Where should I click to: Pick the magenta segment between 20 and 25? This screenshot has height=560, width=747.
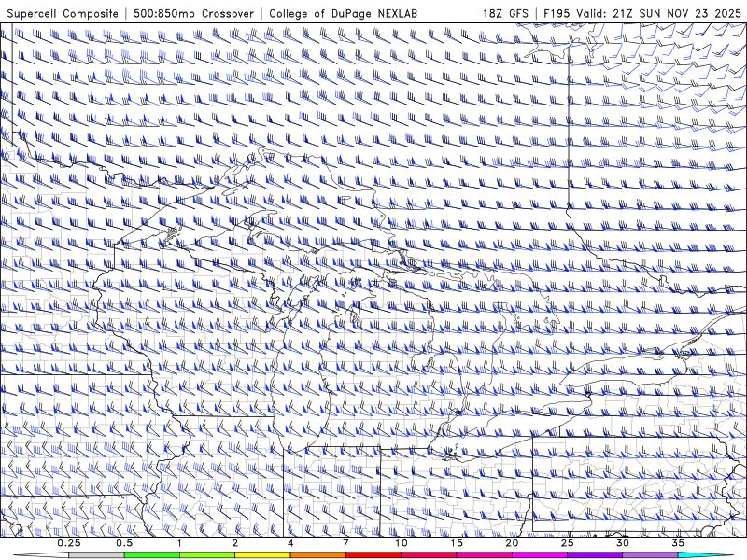540,555
